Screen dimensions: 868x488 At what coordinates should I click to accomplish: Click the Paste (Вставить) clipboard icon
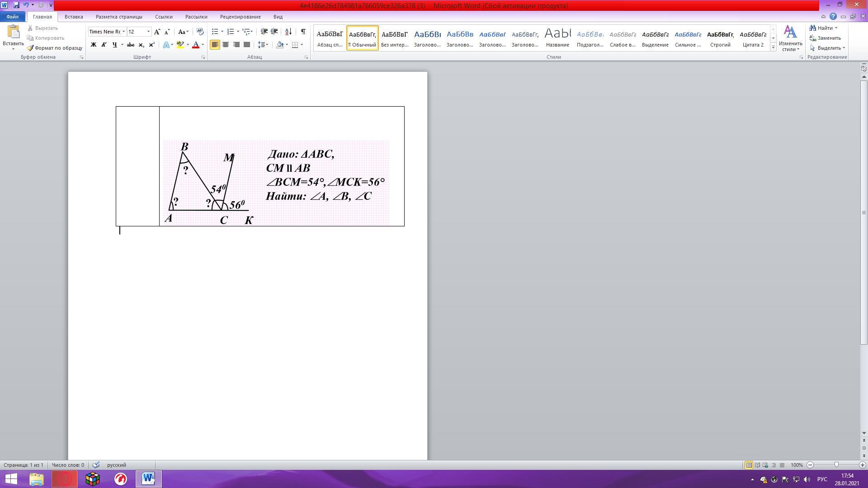tap(13, 32)
